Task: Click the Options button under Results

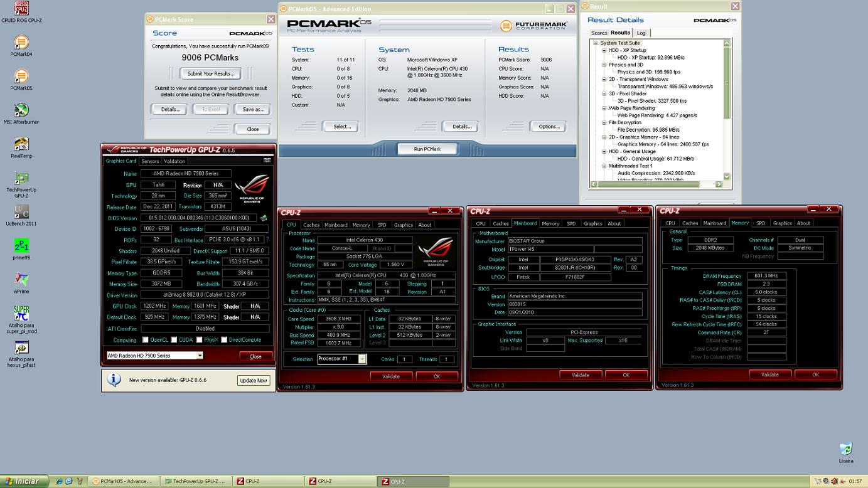Action: [549, 126]
